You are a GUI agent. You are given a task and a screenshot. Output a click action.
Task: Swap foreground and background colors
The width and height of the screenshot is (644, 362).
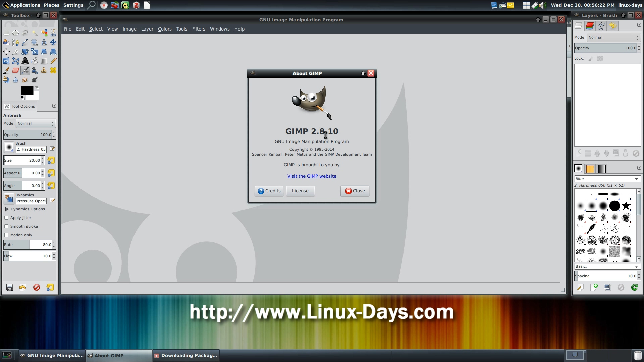point(37,88)
